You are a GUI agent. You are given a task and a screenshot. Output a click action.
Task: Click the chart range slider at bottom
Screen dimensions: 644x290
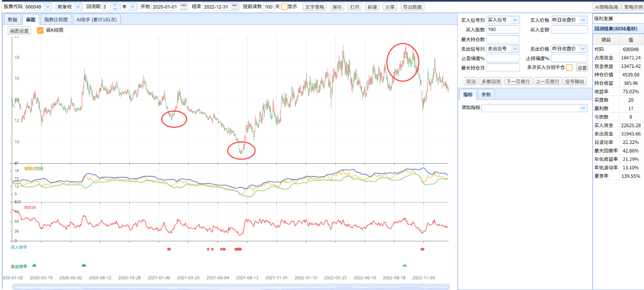pyautogui.click(x=231, y=287)
